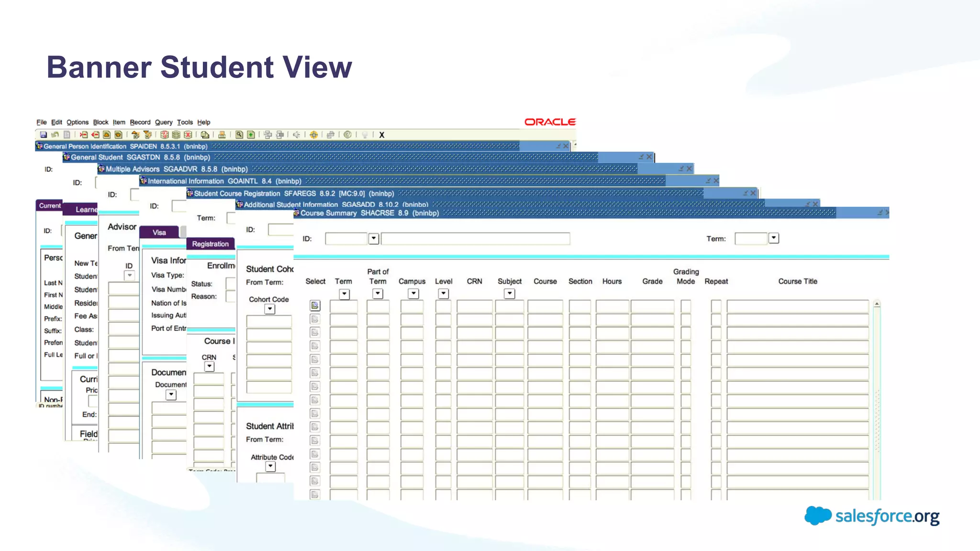The height and width of the screenshot is (551, 980).
Task: Go to Next Record via toolbar icon
Action: pos(118,135)
